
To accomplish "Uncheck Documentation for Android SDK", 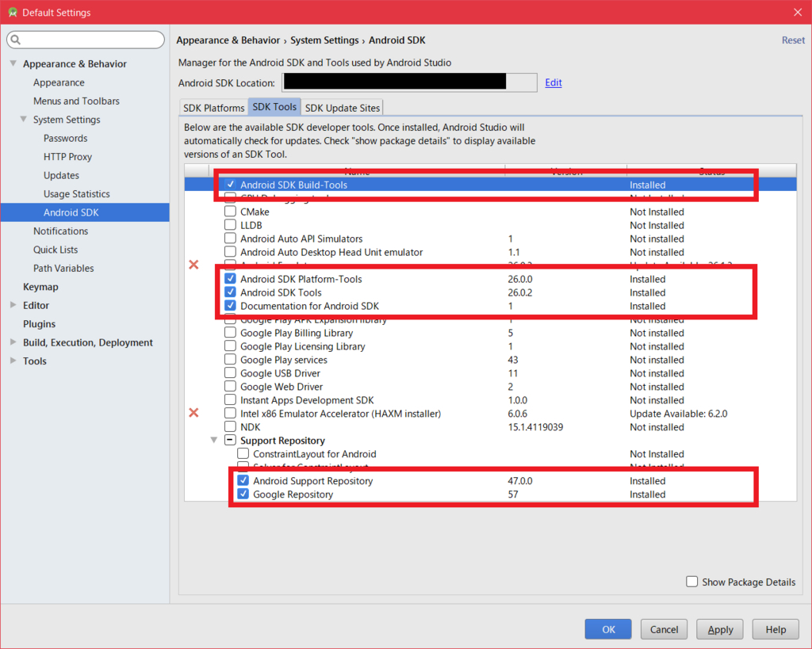I will [231, 305].
